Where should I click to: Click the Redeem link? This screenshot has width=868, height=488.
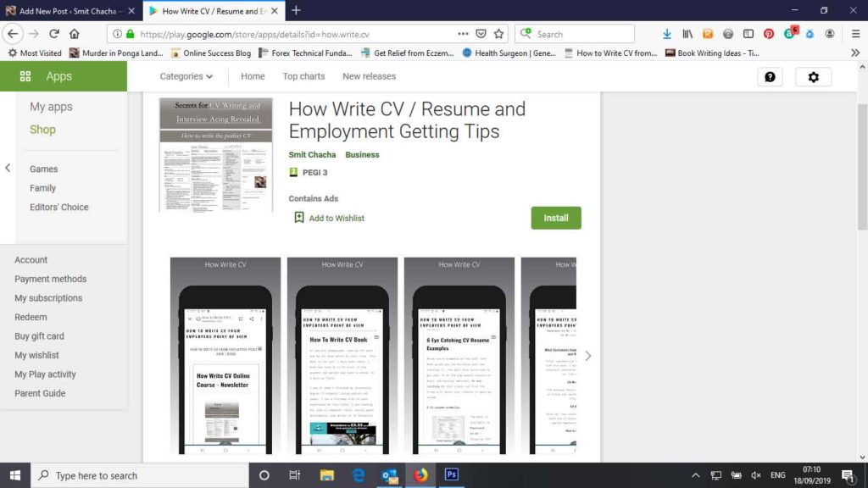[x=31, y=317]
